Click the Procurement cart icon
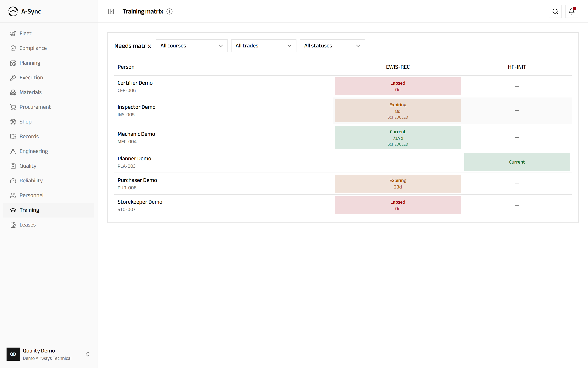This screenshot has height=368, width=588. click(x=13, y=107)
